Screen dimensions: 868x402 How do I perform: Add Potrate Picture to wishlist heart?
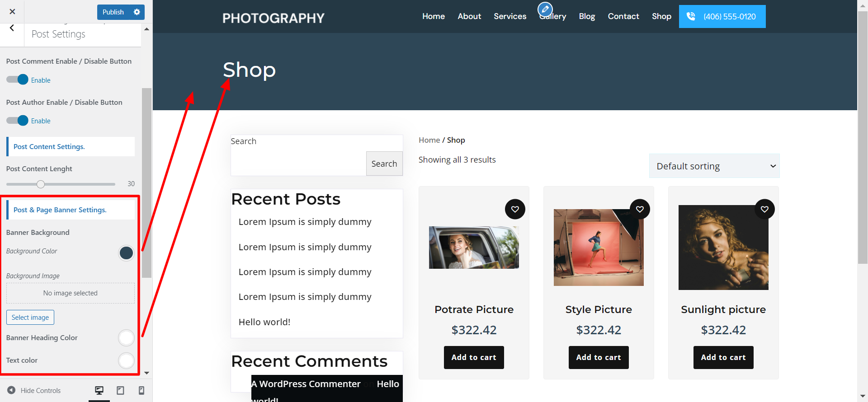pyautogui.click(x=515, y=209)
